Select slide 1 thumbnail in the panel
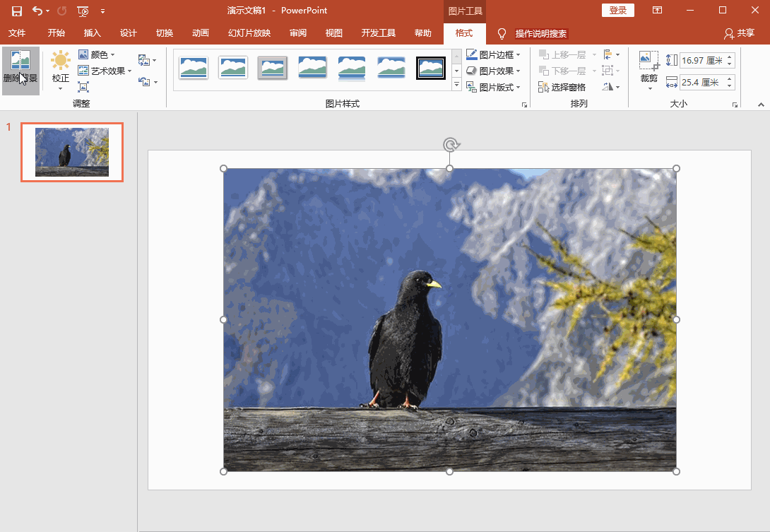The width and height of the screenshot is (770, 532). click(72, 152)
